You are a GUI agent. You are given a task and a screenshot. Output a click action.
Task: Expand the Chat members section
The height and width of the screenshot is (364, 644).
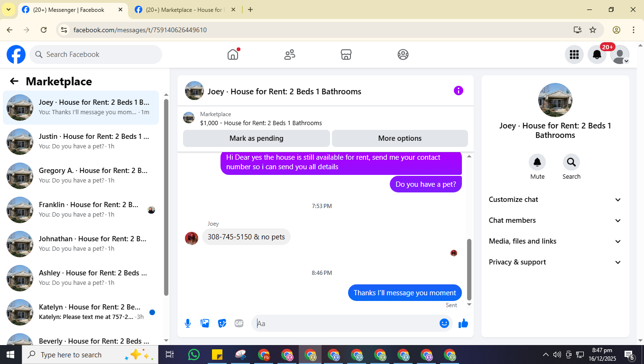555,220
